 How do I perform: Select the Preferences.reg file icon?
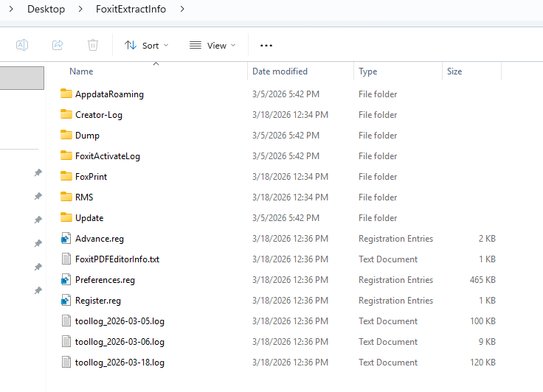(66, 279)
